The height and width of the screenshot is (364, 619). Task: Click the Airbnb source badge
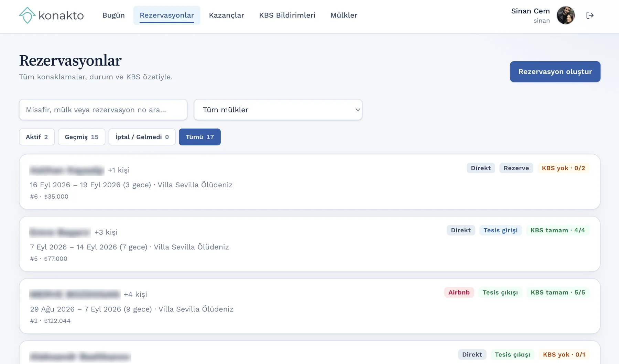(x=459, y=293)
